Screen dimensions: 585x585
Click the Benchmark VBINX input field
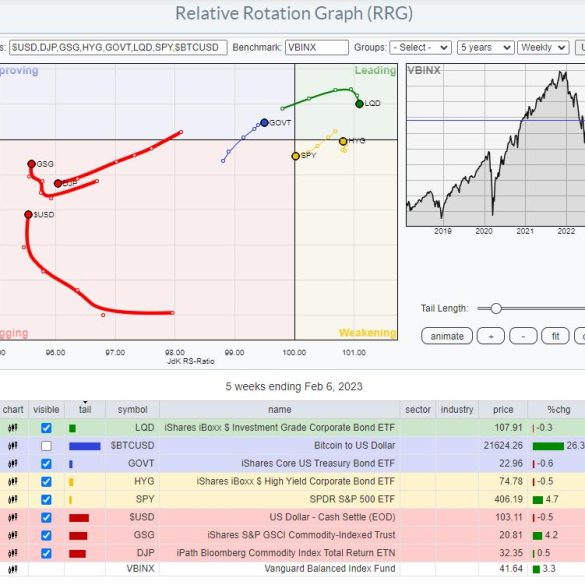tap(317, 48)
